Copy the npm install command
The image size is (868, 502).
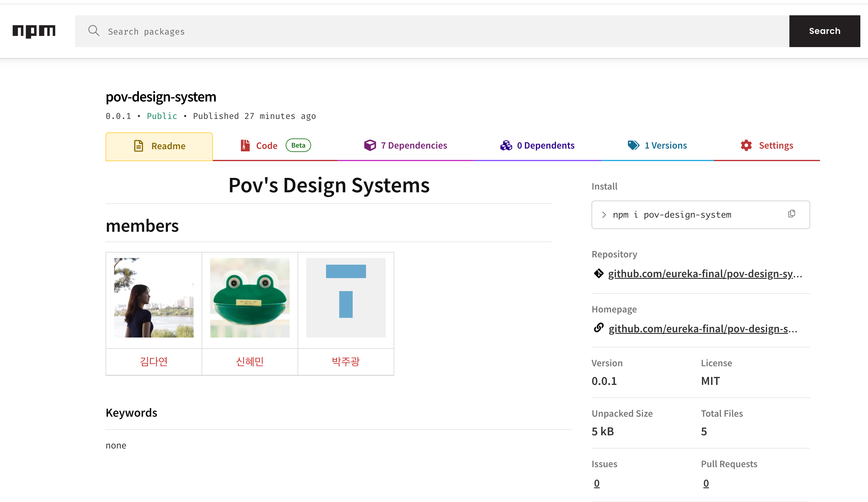coord(792,214)
